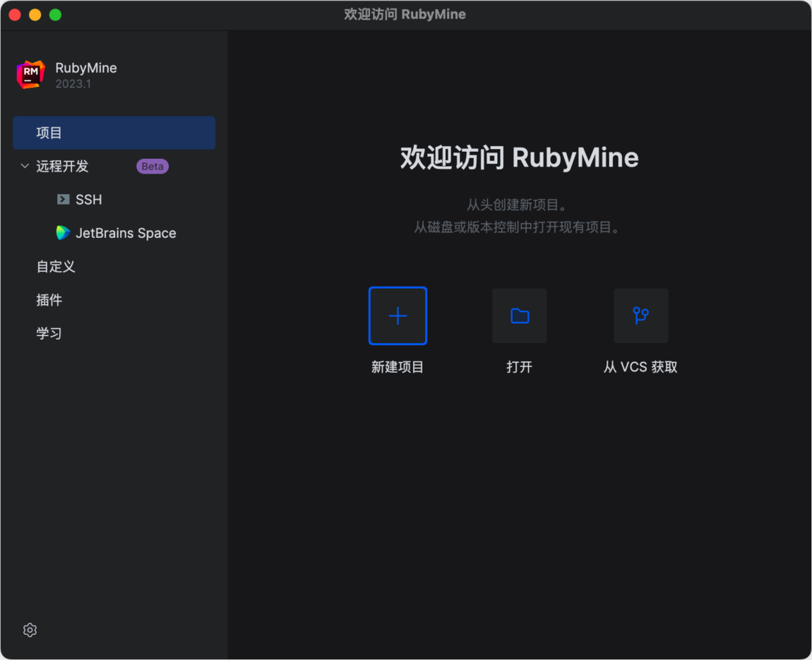Click the 从头创建新项目 description text
The width and height of the screenshot is (812, 660).
pos(518,205)
